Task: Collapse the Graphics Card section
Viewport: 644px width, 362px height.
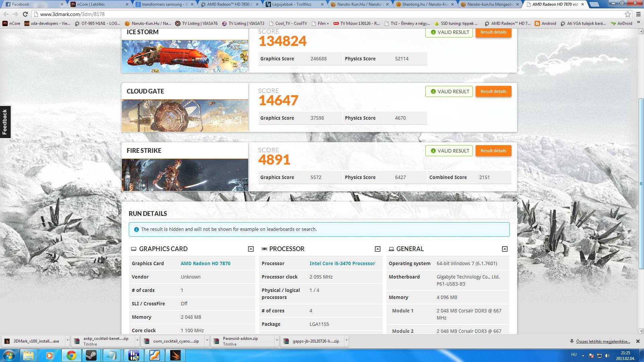Action: (x=251, y=249)
